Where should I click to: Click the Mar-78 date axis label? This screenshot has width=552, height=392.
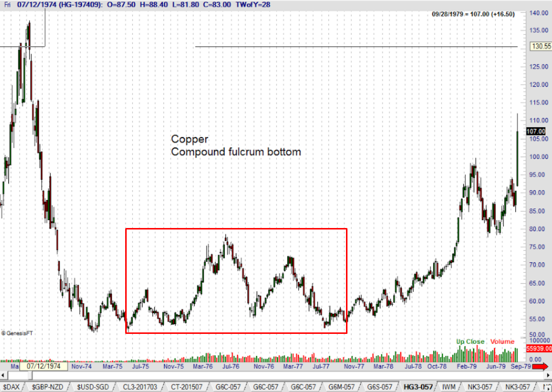click(x=383, y=366)
